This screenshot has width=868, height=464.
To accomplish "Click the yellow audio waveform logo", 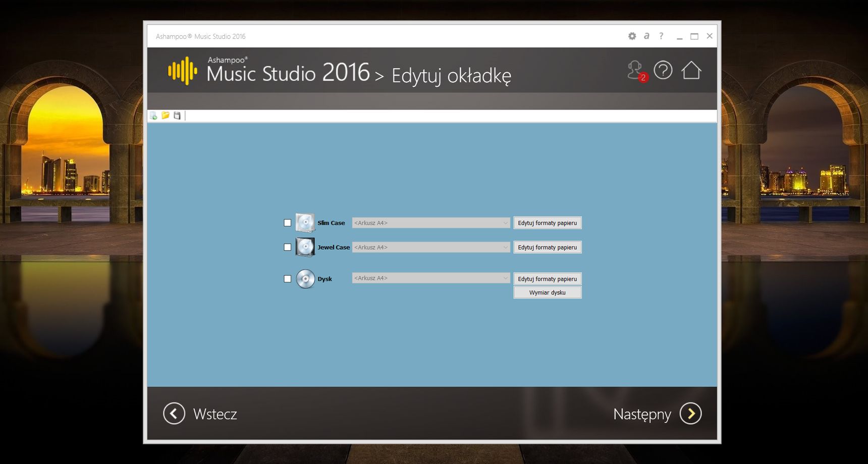I will coord(182,71).
